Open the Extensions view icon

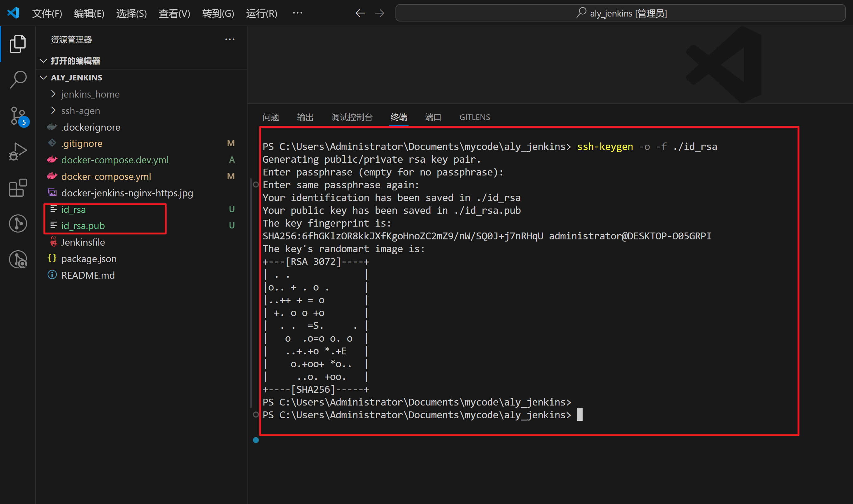pos(18,187)
